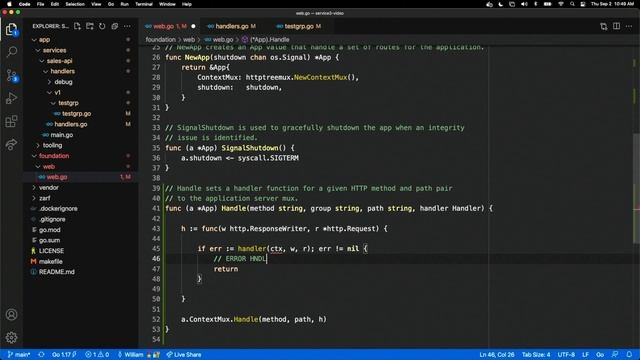Screen dimensions: 640x360
Task: Open the Selection menu
Action: [x=75, y=4]
